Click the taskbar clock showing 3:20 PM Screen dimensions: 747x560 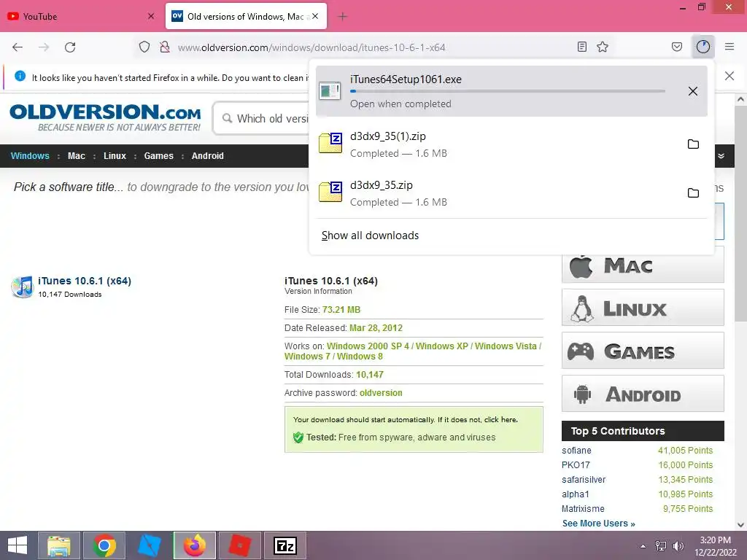715,546
